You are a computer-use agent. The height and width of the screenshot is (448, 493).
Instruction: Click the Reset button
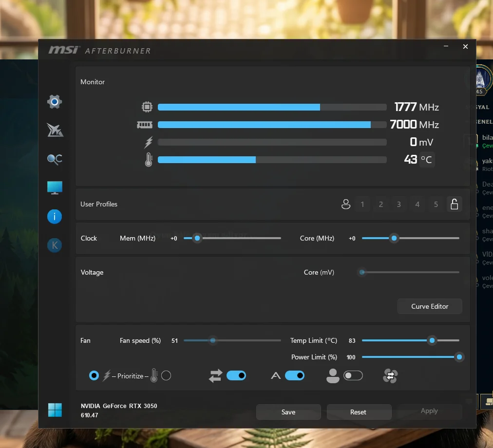[358, 412]
